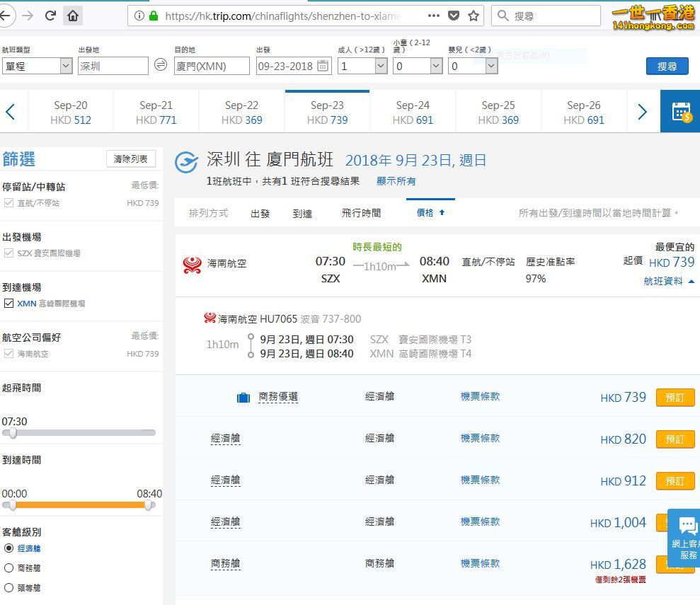The image size is (700, 605).
Task: Go to browser home page icon
Action: 73,16
